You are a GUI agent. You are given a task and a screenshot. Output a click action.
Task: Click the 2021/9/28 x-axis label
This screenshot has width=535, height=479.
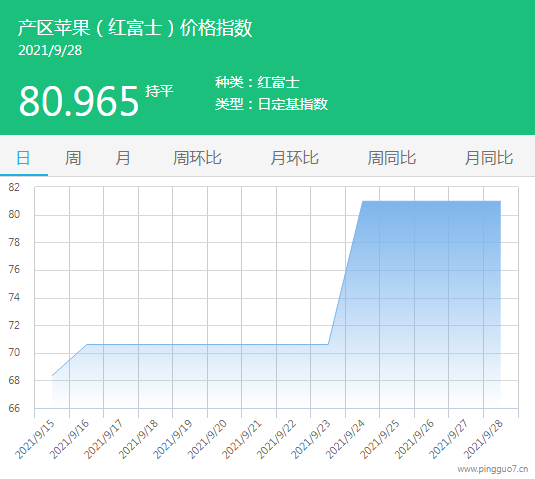(x=483, y=439)
